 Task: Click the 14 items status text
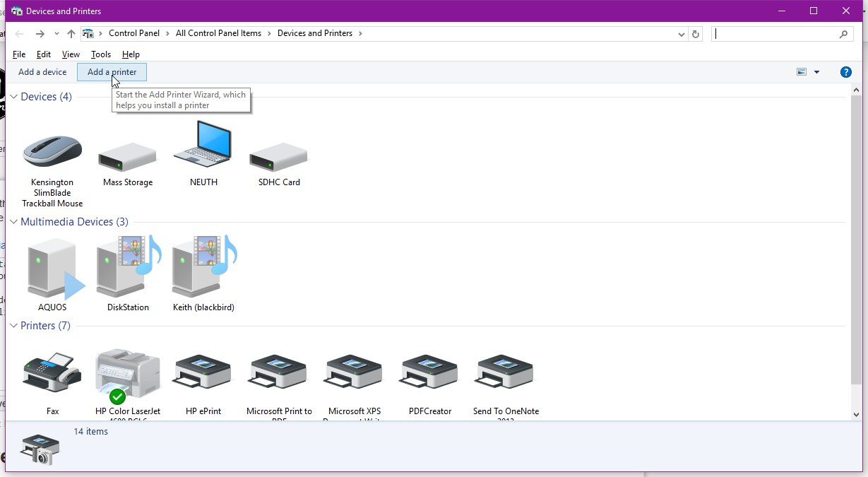(x=91, y=432)
